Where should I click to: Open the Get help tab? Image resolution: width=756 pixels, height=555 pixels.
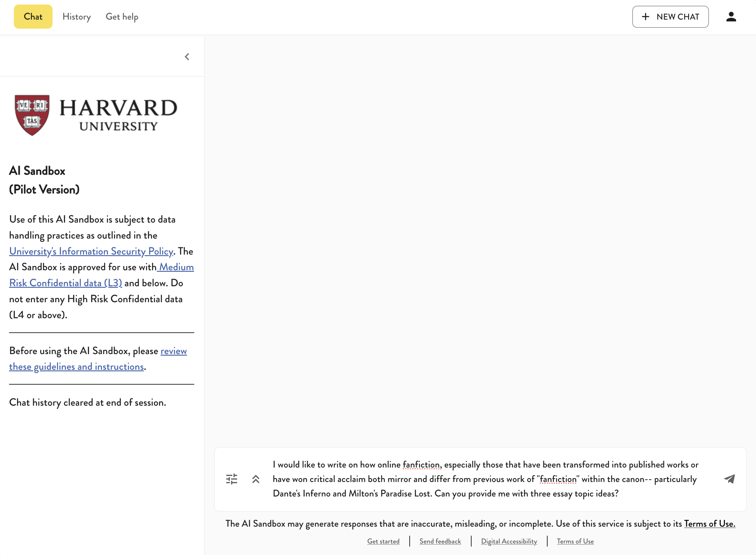pos(122,17)
